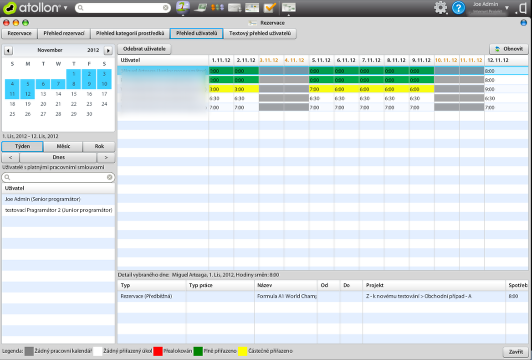532x360 pixels.
Task: Select Joe Admin (Senior programátor) in user list
Action: (58, 199)
